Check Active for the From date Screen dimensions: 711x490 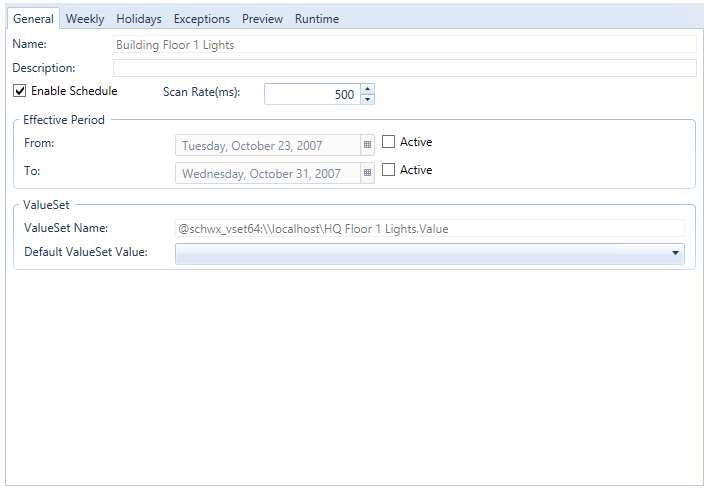click(x=388, y=142)
